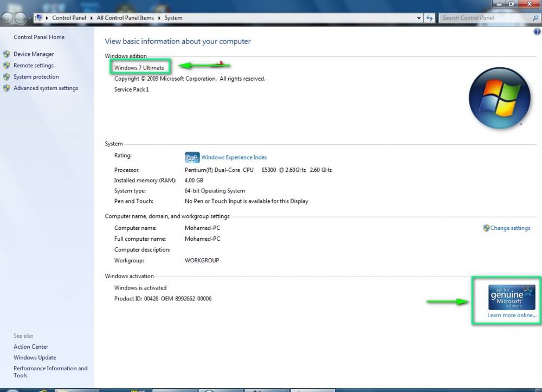Open Learn more online link
This screenshot has width=542, height=392.
512,315
